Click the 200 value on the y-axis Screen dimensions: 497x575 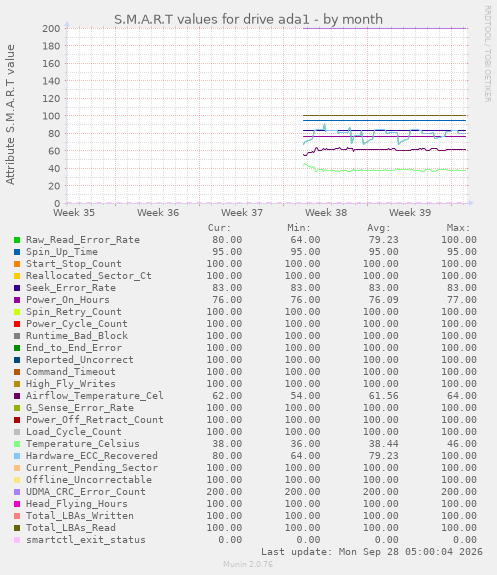click(51, 29)
